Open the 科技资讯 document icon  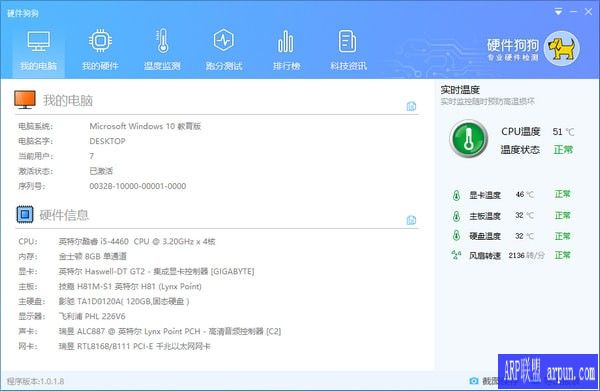point(347,41)
